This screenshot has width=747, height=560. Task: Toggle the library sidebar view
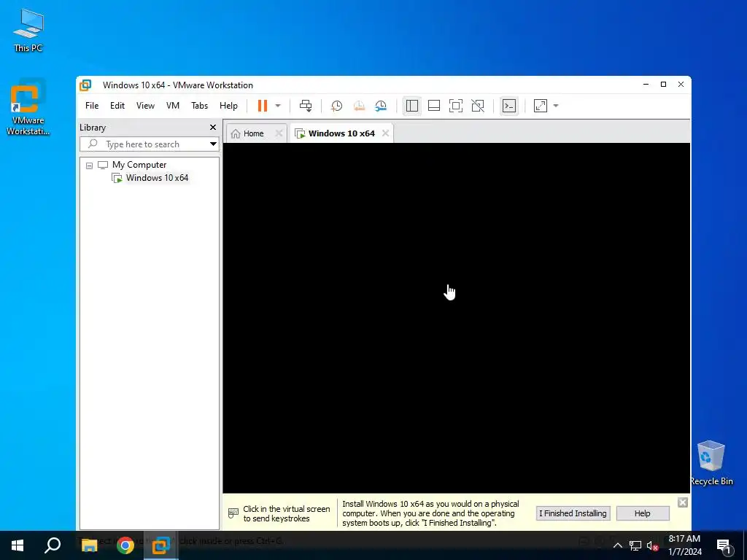[412, 106]
